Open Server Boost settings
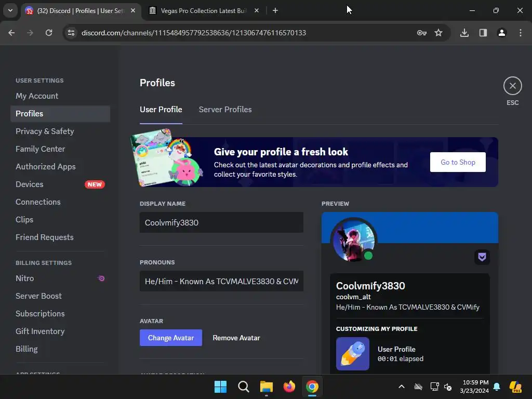532x399 pixels. (60, 296)
